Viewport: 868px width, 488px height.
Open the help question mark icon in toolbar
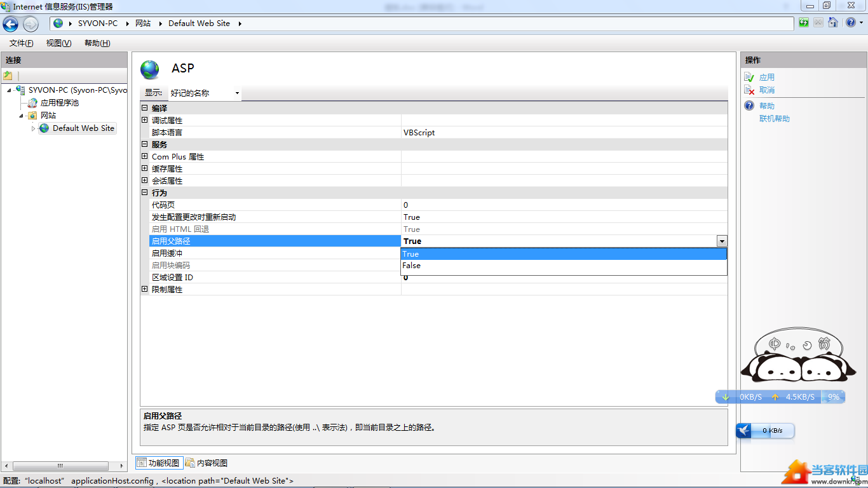(850, 23)
